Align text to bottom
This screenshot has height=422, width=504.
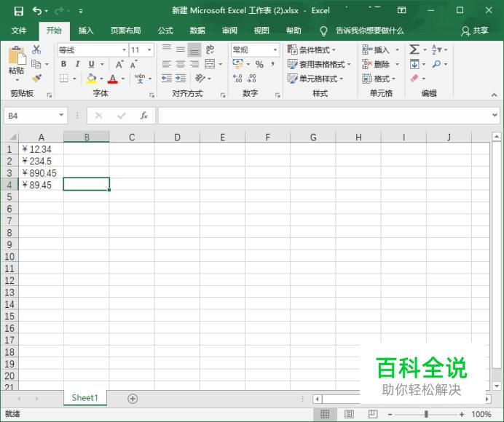(x=194, y=49)
